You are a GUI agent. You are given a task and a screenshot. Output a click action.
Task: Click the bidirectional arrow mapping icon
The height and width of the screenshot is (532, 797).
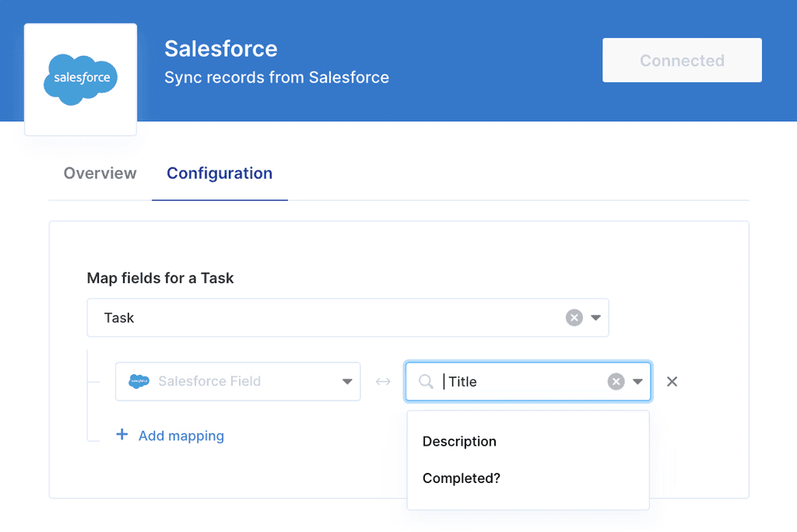383,382
